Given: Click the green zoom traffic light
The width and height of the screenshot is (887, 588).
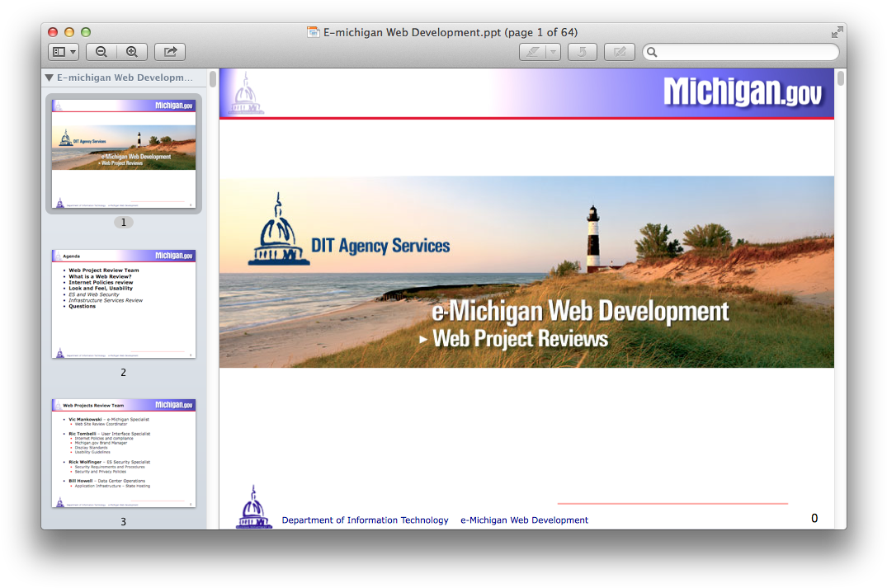Looking at the screenshot, I should pyautogui.click(x=85, y=31).
